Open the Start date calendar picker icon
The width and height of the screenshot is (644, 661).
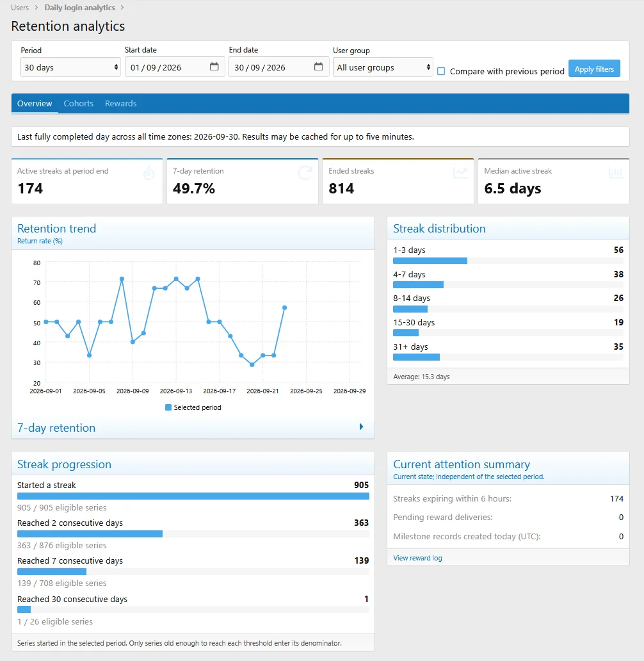coord(214,67)
